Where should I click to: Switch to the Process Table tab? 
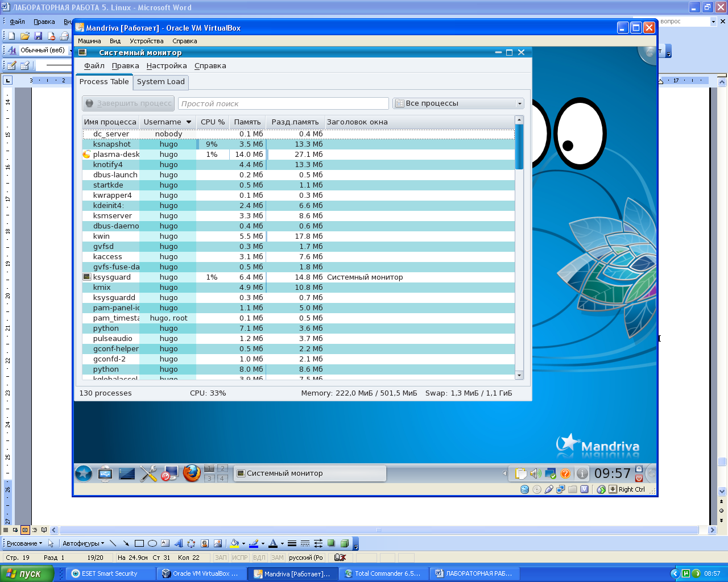[104, 82]
